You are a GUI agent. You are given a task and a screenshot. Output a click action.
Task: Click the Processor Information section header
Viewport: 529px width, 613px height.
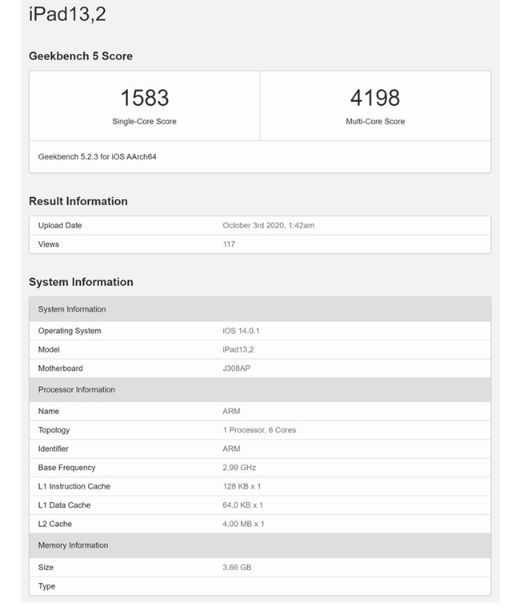tap(260, 390)
